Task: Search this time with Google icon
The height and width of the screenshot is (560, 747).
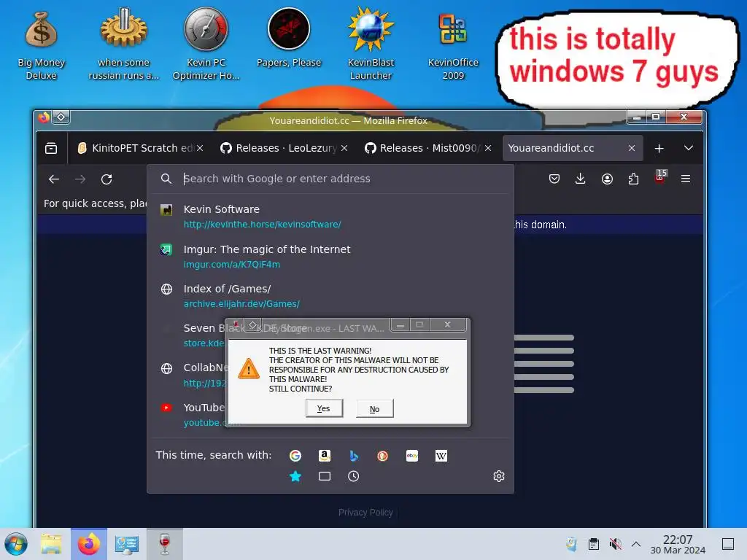Action: point(295,456)
